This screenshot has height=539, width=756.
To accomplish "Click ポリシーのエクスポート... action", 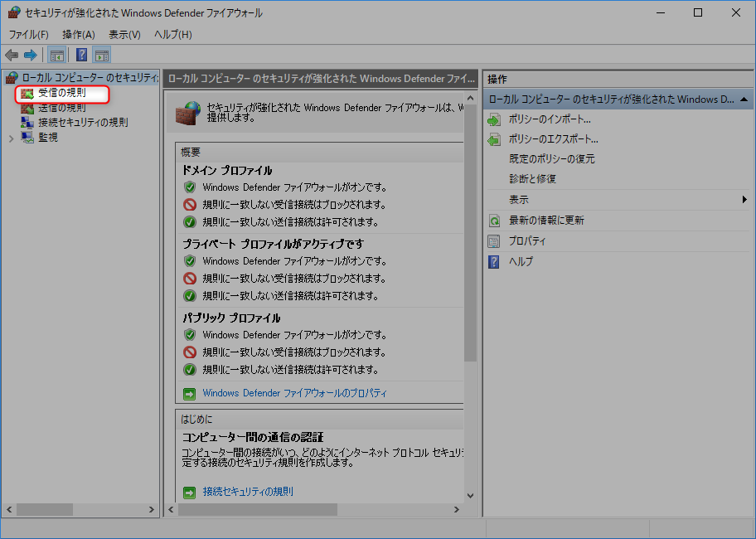I will (x=554, y=138).
